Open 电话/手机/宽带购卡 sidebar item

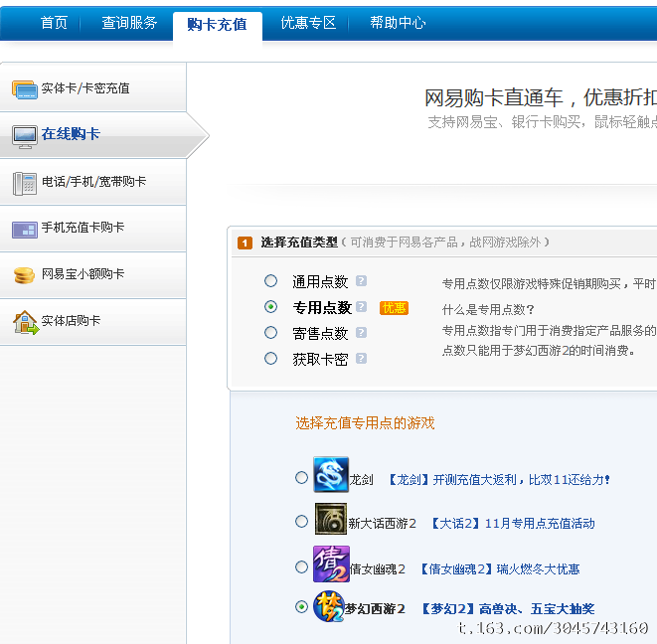[93, 182]
